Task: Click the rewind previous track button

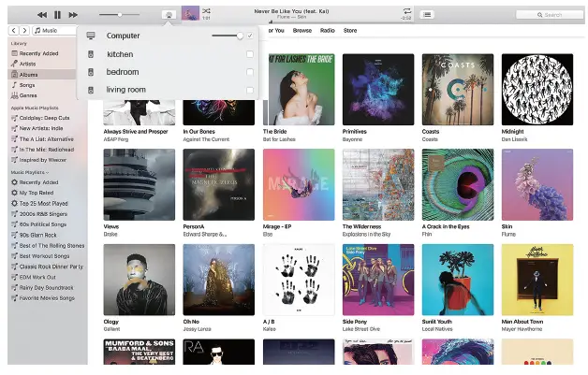Action: pyautogui.click(x=42, y=15)
